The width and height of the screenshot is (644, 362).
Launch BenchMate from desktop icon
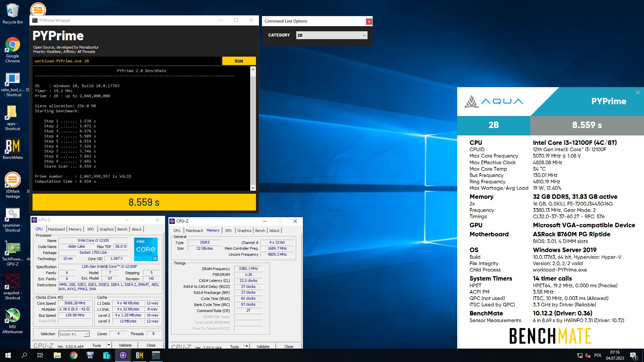12,149
